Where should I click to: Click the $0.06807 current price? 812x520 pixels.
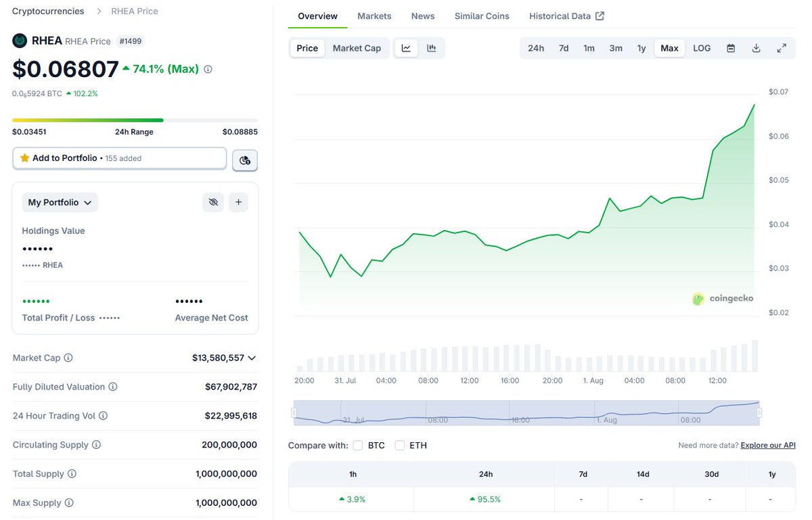tap(65, 69)
